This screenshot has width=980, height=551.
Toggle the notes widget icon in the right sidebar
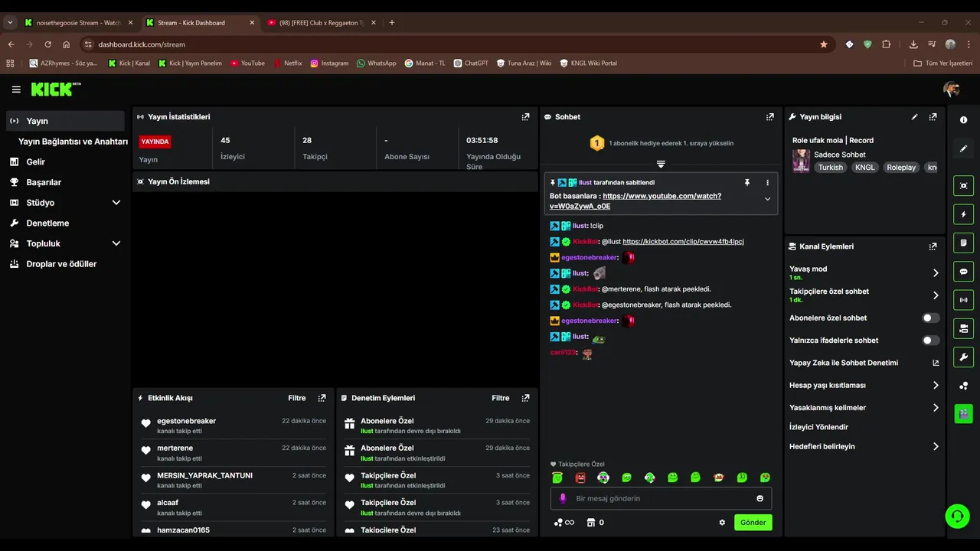click(963, 243)
